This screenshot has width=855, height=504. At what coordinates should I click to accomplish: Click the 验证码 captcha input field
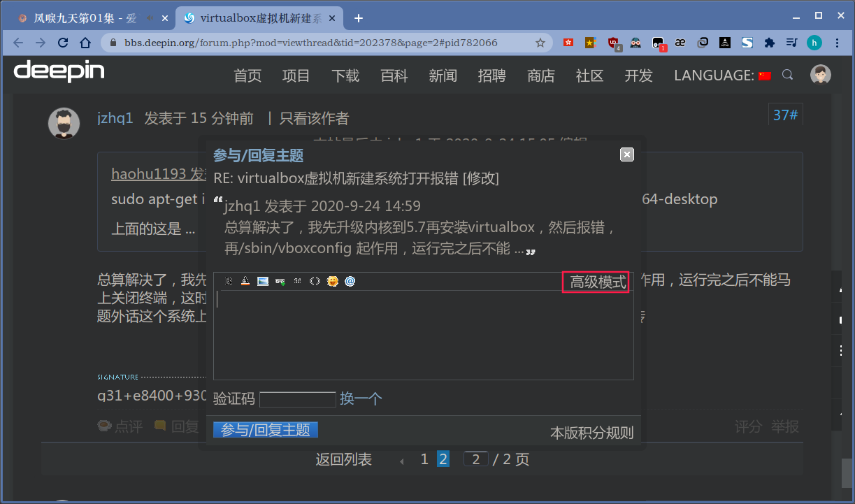(298, 400)
